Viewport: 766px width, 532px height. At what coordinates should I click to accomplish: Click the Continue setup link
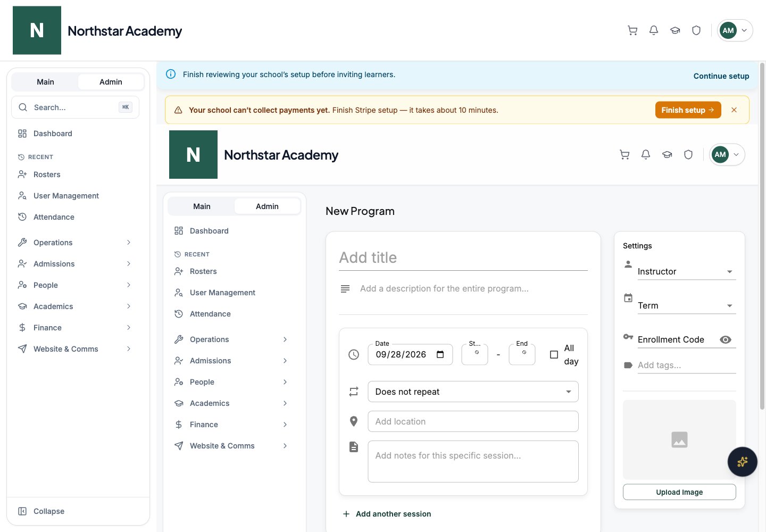[721, 76]
